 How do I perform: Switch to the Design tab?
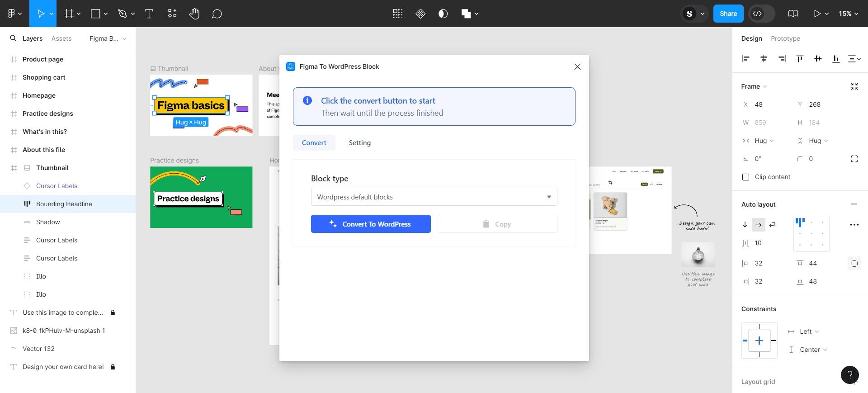pyautogui.click(x=751, y=38)
